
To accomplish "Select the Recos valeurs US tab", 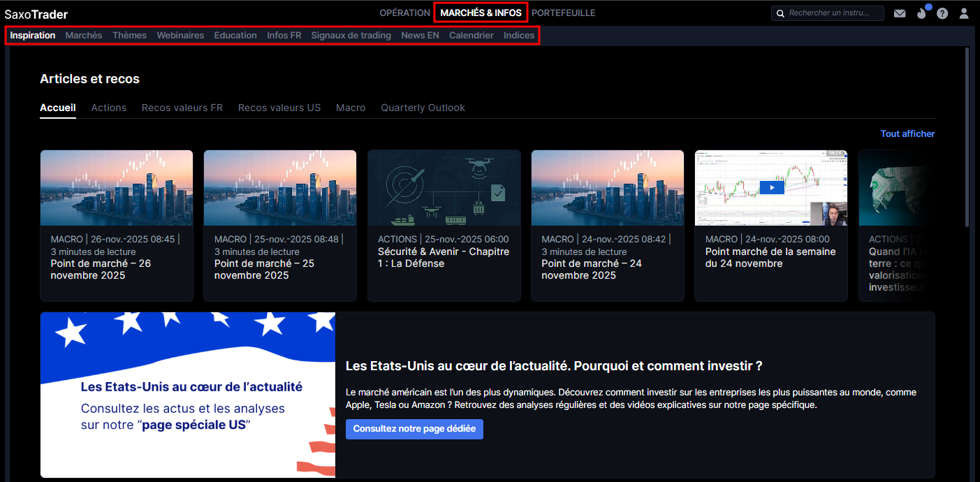I will (279, 108).
